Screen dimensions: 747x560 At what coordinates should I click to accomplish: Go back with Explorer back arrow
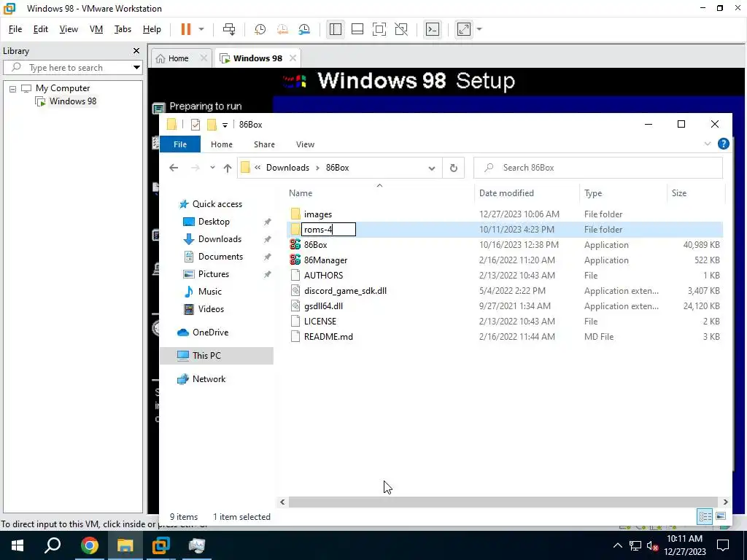[x=174, y=168]
